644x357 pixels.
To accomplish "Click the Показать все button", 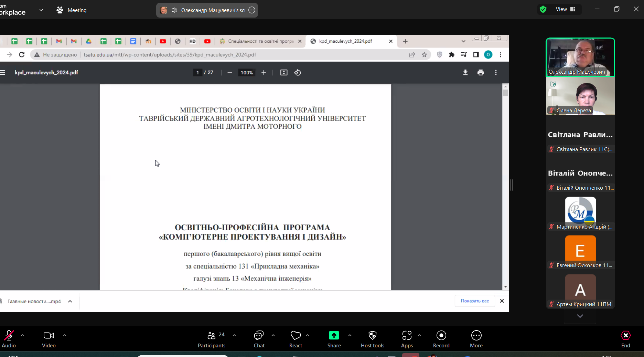I will (475, 301).
